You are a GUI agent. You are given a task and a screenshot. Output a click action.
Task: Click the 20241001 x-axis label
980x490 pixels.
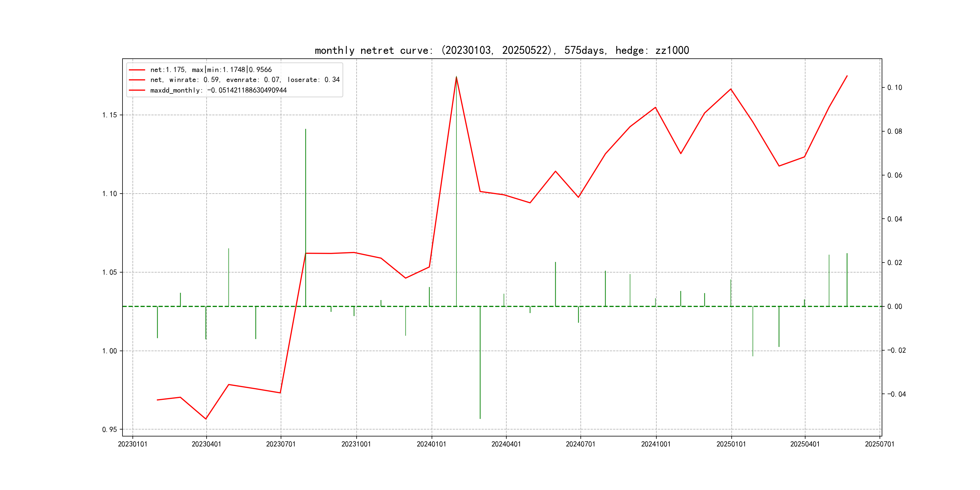(656, 444)
